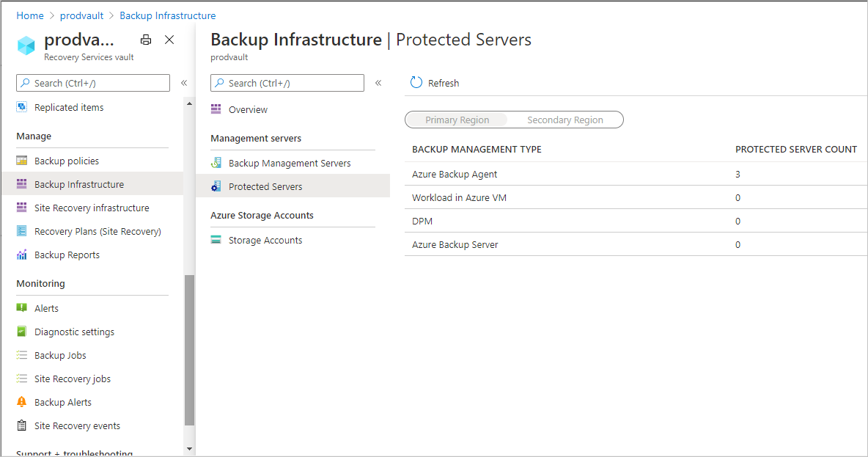Open Backup Jobs in Monitoring
The image size is (868, 457).
coord(60,356)
